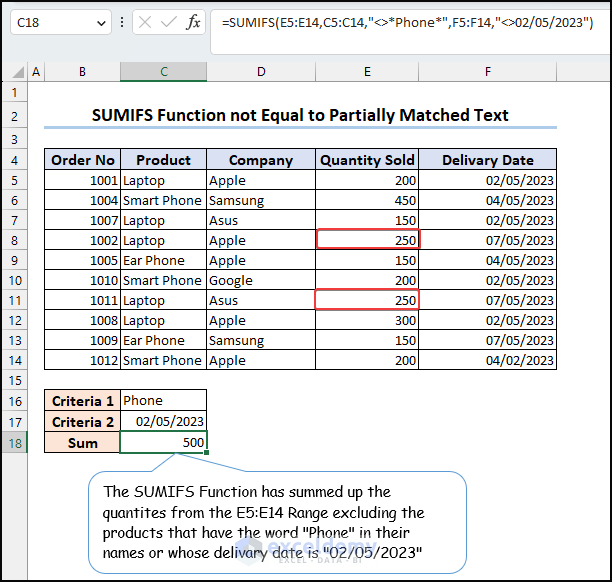
Task: Select row 8 header
Action: click(14, 240)
